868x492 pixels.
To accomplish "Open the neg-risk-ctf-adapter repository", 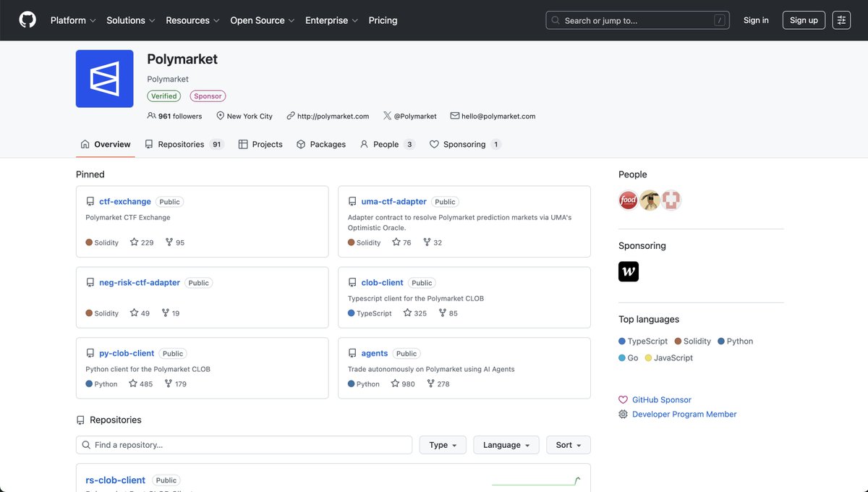I will point(140,283).
